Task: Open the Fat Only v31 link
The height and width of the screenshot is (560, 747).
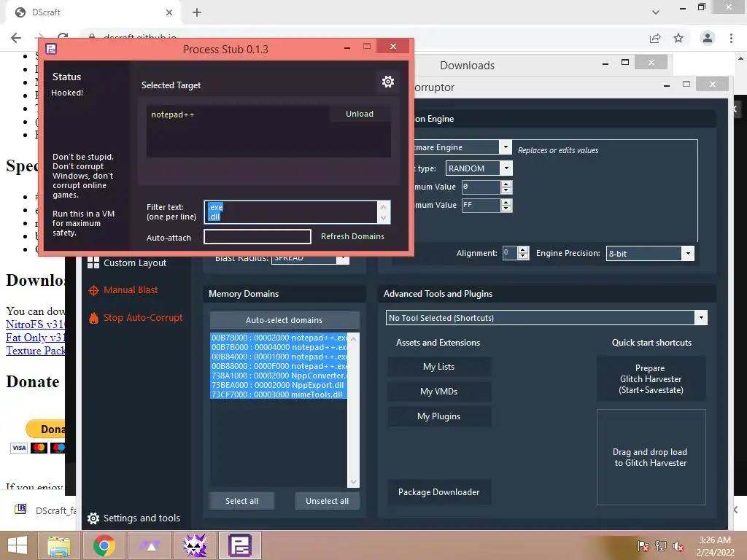Action: [x=35, y=338]
